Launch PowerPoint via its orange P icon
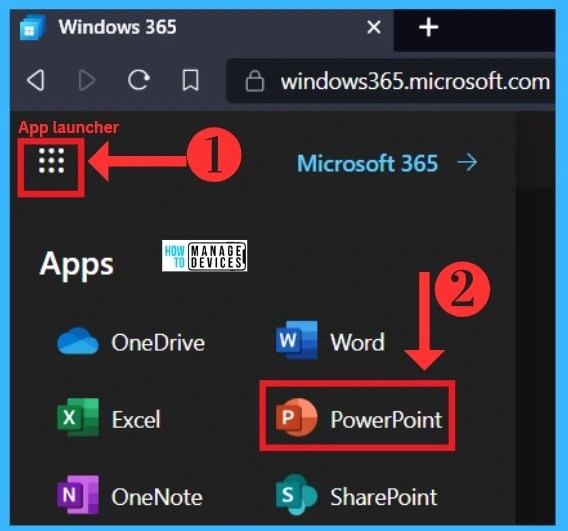 click(297, 417)
